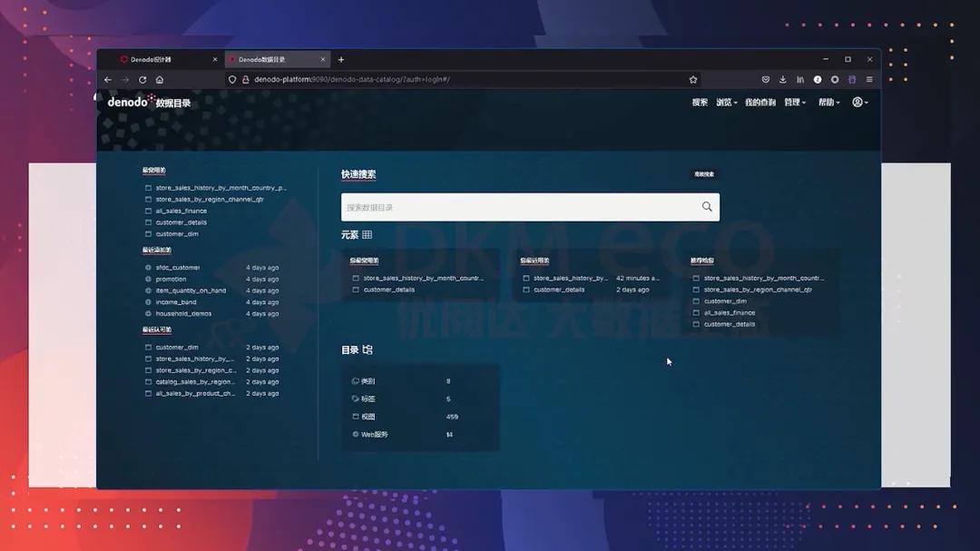The width and height of the screenshot is (980, 551).
Task: Click the advanced search button above the search box
Action: tap(704, 174)
